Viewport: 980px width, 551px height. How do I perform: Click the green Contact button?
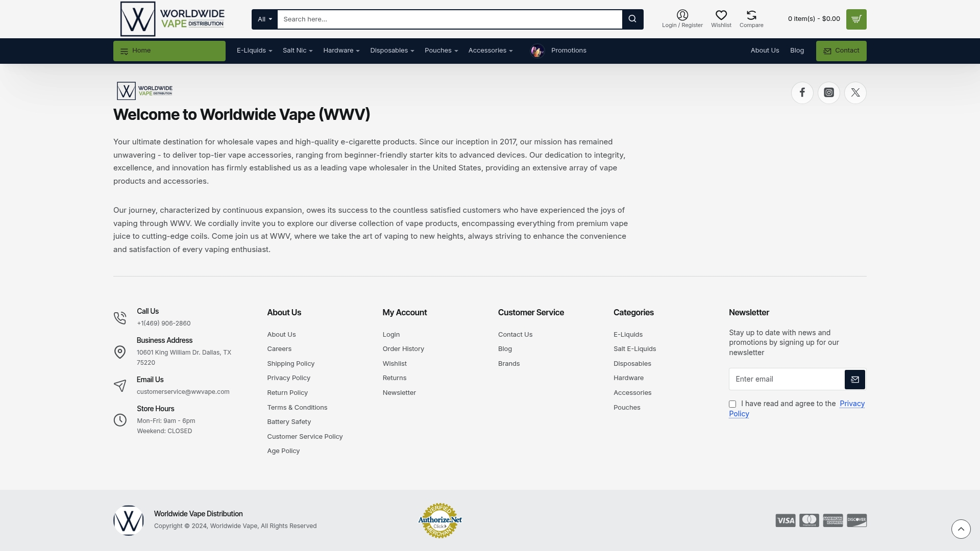click(x=841, y=51)
